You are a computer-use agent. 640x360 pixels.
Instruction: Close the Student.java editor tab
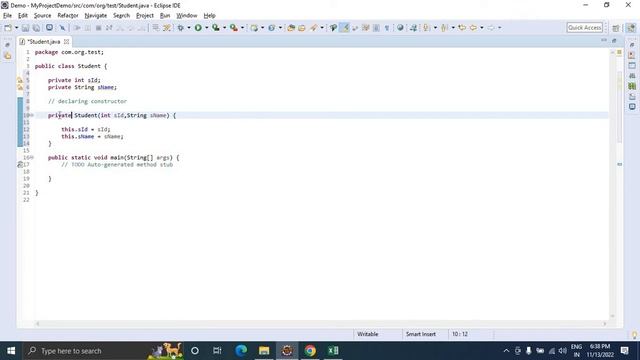click(x=67, y=42)
